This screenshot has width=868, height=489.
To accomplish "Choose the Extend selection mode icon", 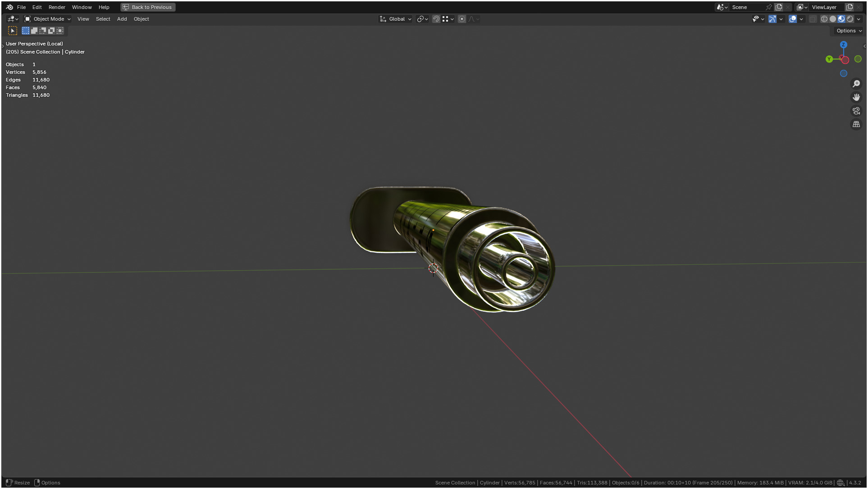I will pos(34,31).
